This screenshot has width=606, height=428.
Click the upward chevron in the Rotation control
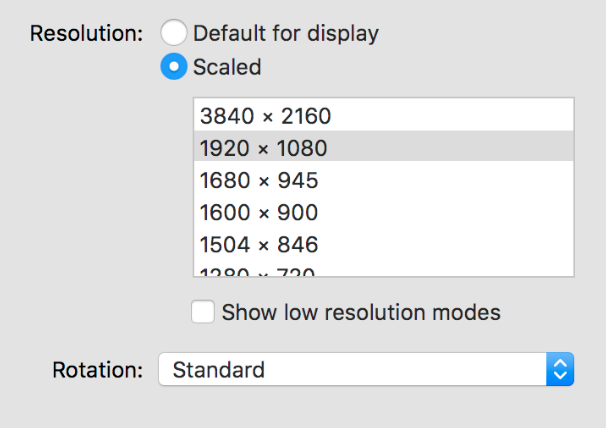click(x=560, y=363)
